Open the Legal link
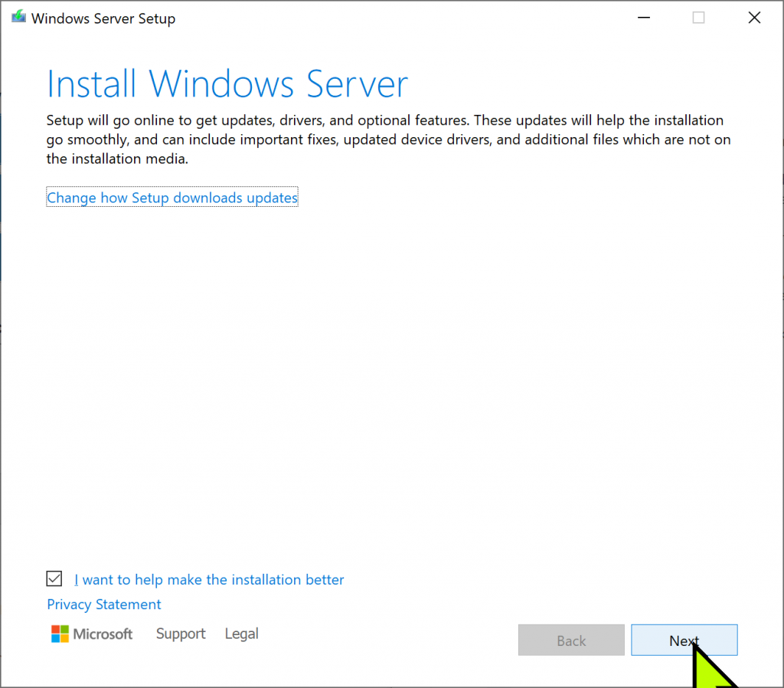 241,634
